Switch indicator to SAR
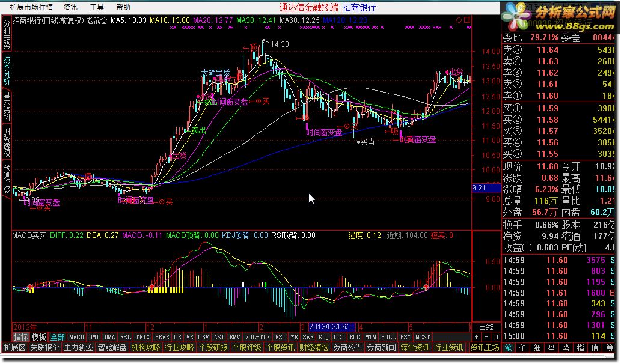Screen dimensions: 621x364 (308, 337)
